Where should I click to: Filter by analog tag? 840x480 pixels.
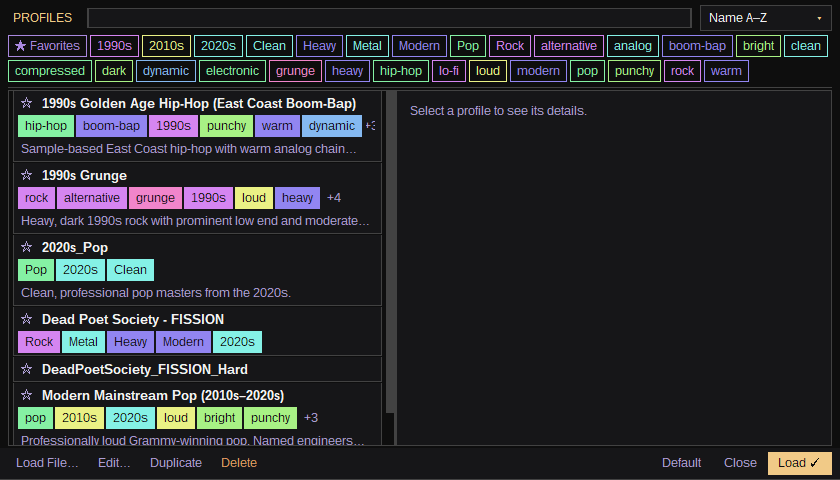click(633, 46)
